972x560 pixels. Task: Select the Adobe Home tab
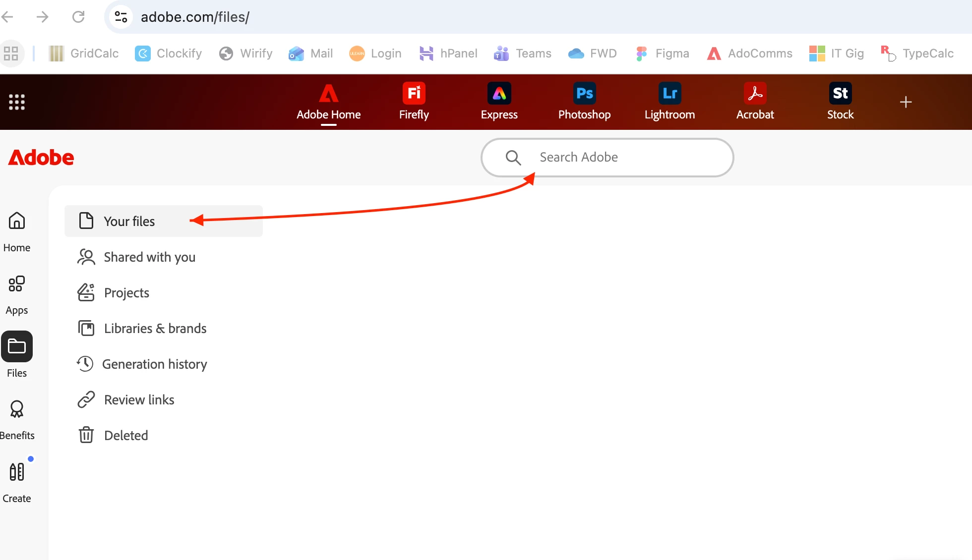[x=328, y=101]
